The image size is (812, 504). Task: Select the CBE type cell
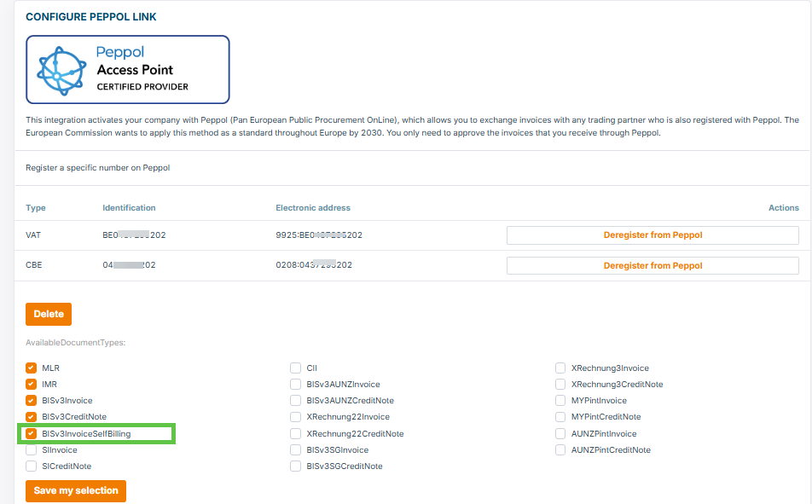coord(34,264)
